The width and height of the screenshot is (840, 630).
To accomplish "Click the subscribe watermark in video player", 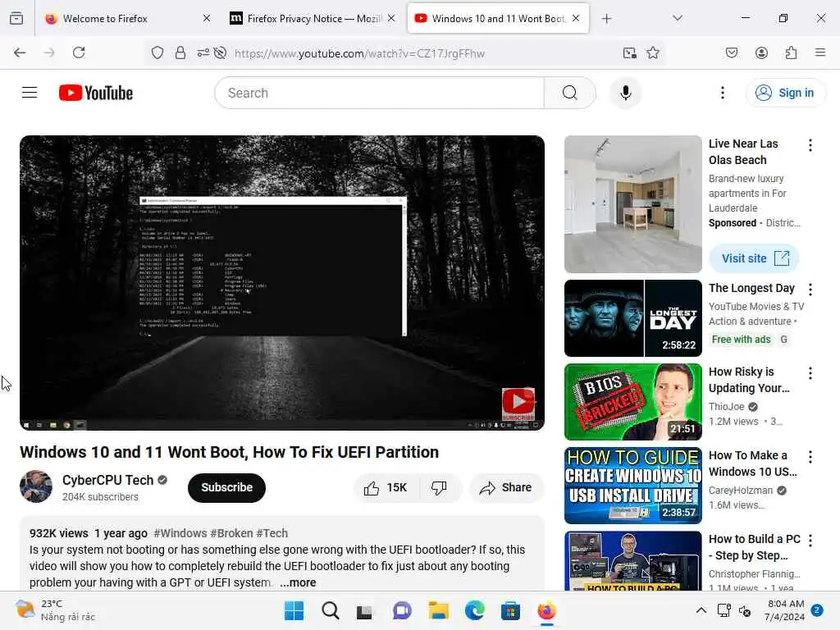I will point(518,404).
